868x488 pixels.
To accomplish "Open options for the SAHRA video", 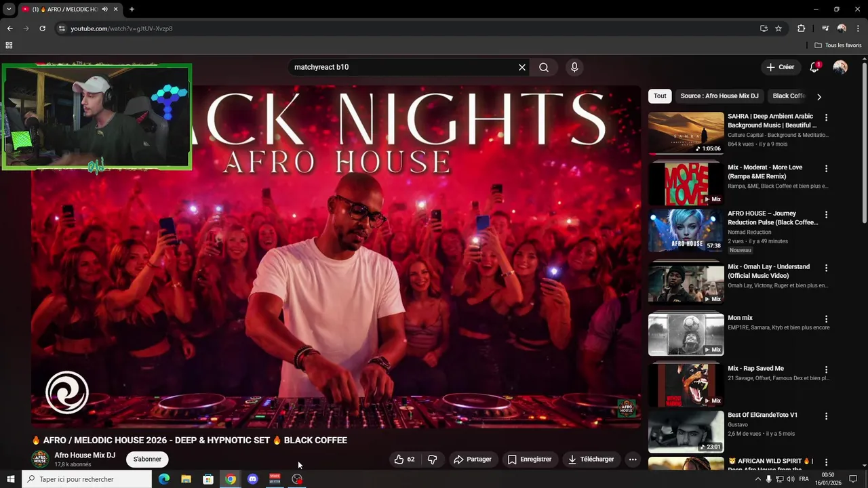I will [826, 117].
